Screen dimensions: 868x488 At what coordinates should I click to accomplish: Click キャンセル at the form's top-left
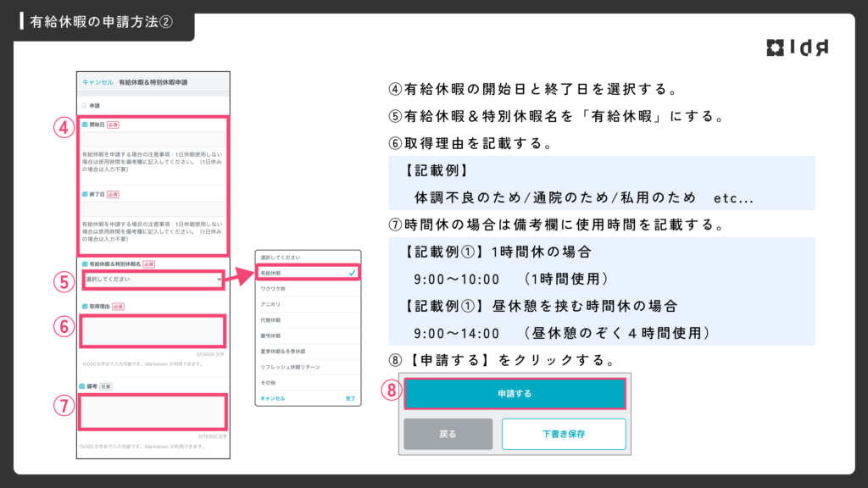tap(97, 82)
